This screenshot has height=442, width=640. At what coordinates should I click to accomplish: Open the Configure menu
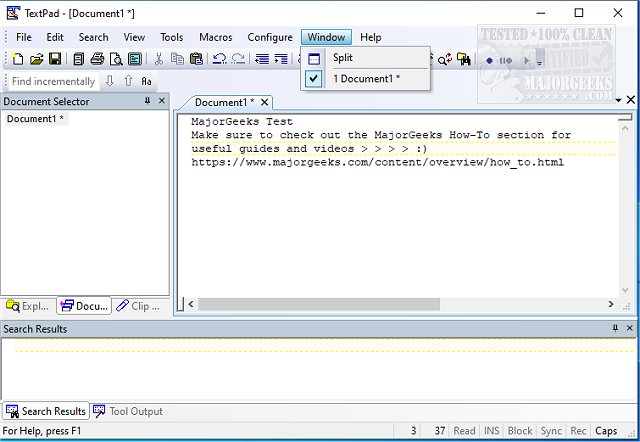pyautogui.click(x=270, y=37)
